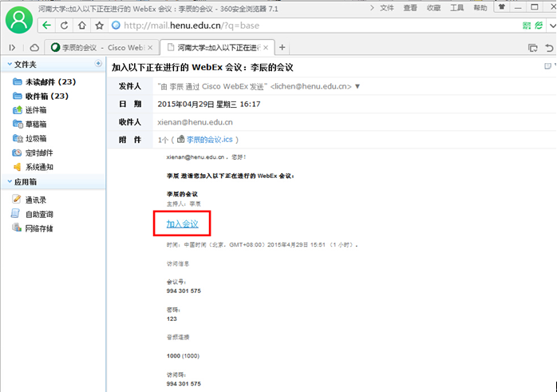Viewport: 557px width, 392px height.
Task: Open attachment 李辰的会议.ics
Action: (210, 140)
